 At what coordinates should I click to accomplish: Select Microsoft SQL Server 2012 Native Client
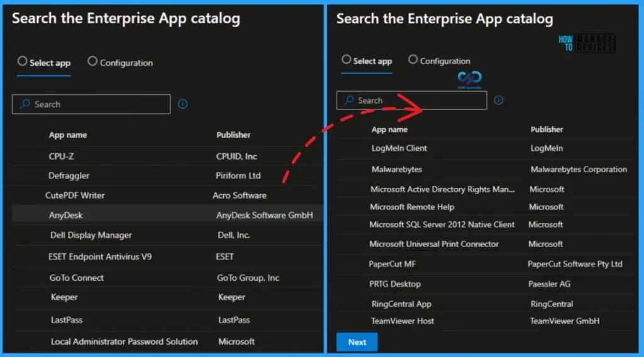[441, 225]
